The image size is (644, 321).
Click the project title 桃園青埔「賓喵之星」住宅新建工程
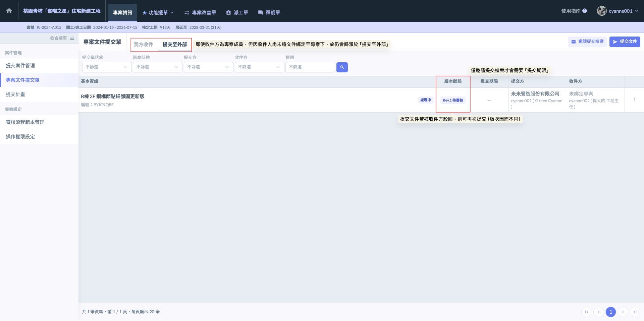click(x=62, y=11)
